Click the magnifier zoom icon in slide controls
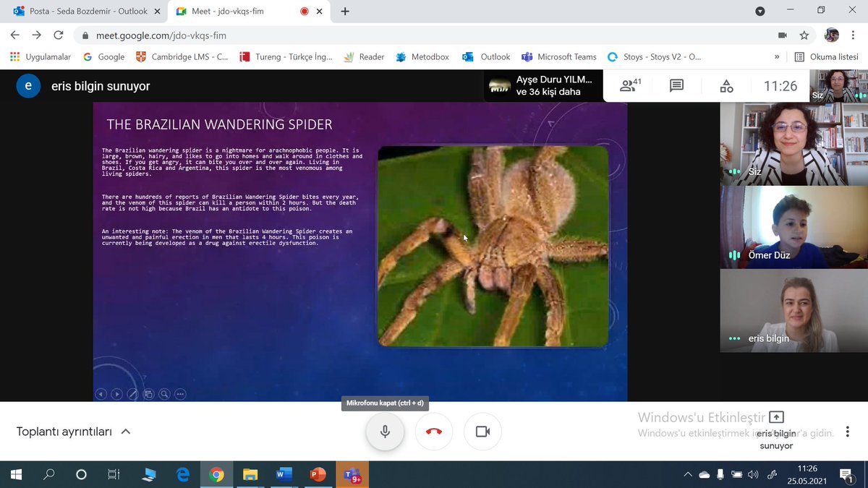868x488 pixels. 164,394
